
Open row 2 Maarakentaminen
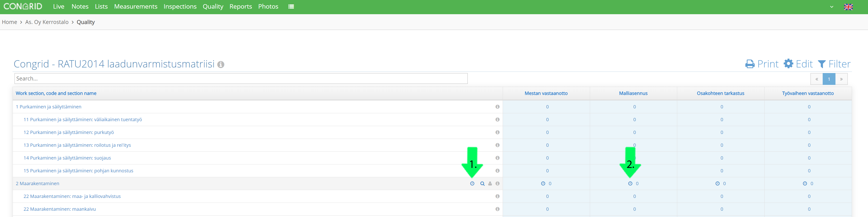point(37,184)
